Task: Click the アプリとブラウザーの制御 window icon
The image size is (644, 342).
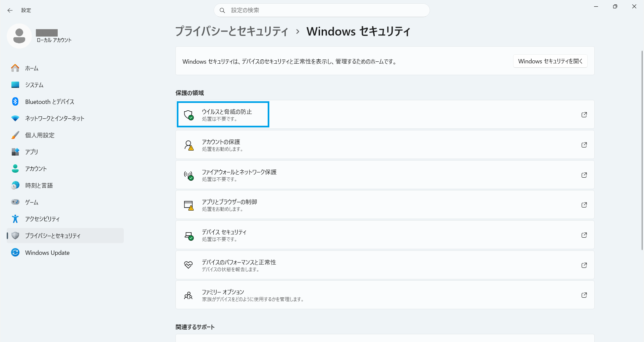Action: 189,205
